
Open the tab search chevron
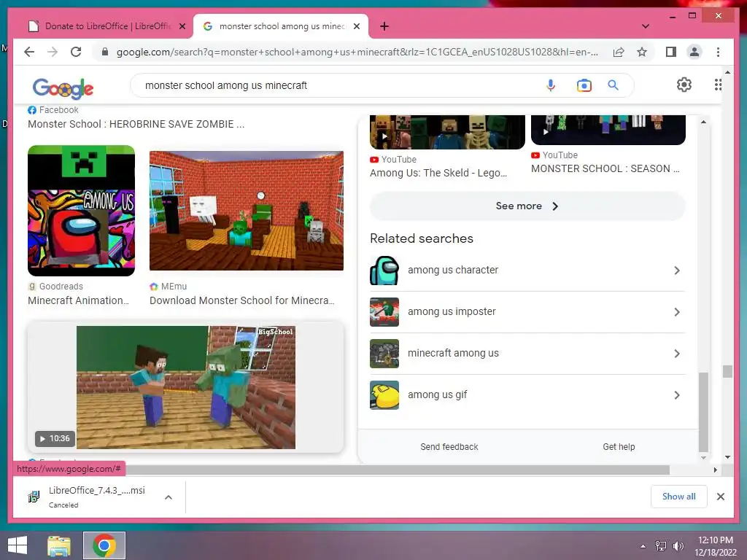[x=645, y=26]
